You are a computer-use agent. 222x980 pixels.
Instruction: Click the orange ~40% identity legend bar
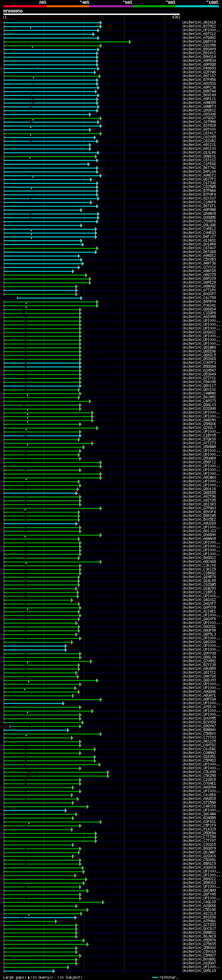[x=68, y=7]
